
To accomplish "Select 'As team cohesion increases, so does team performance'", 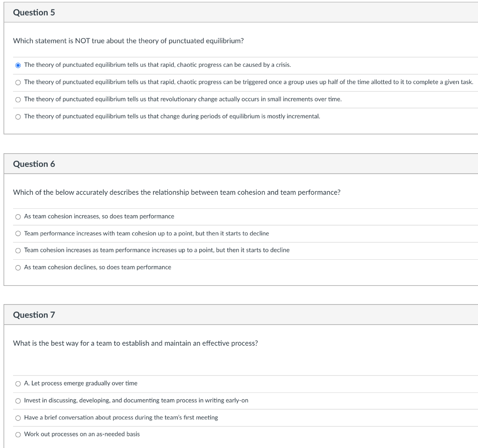I will [x=18, y=216].
